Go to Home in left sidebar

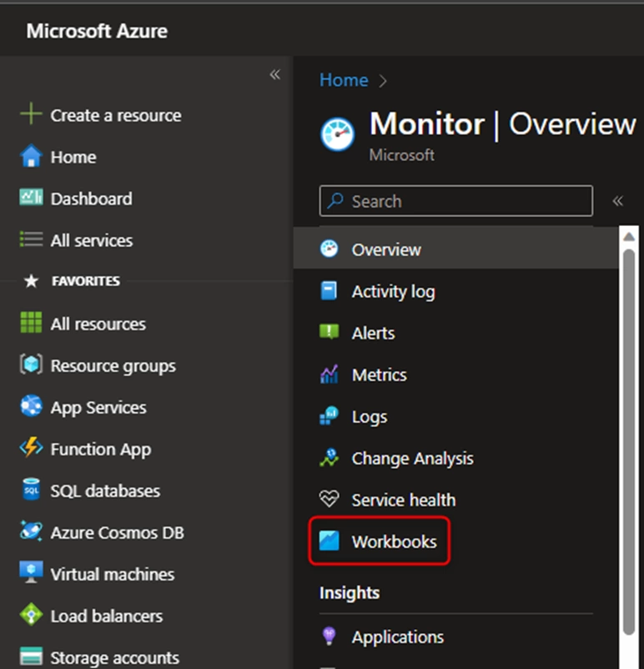coord(73,157)
